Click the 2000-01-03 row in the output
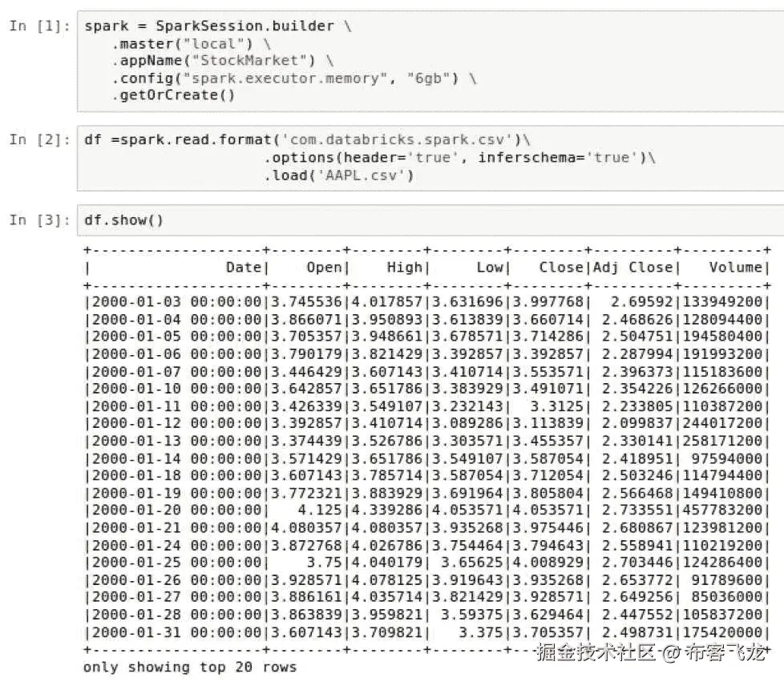784x682 pixels. pyautogui.click(x=425, y=303)
